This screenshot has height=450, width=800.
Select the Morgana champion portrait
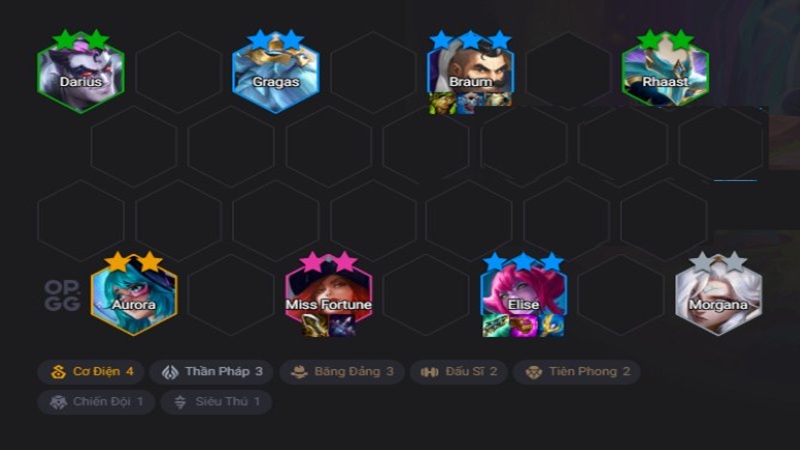click(x=718, y=295)
